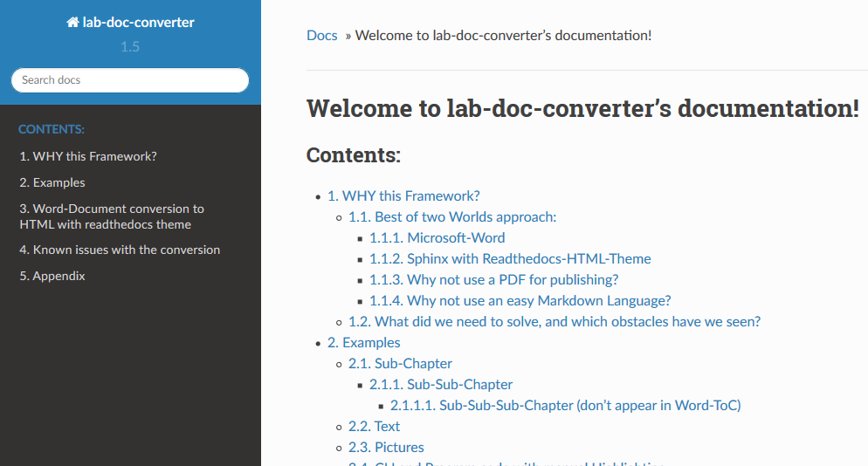Open link 2.1.1. Sub-Sub-Chapter
Viewport: 868px width, 466px height.
point(441,385)
